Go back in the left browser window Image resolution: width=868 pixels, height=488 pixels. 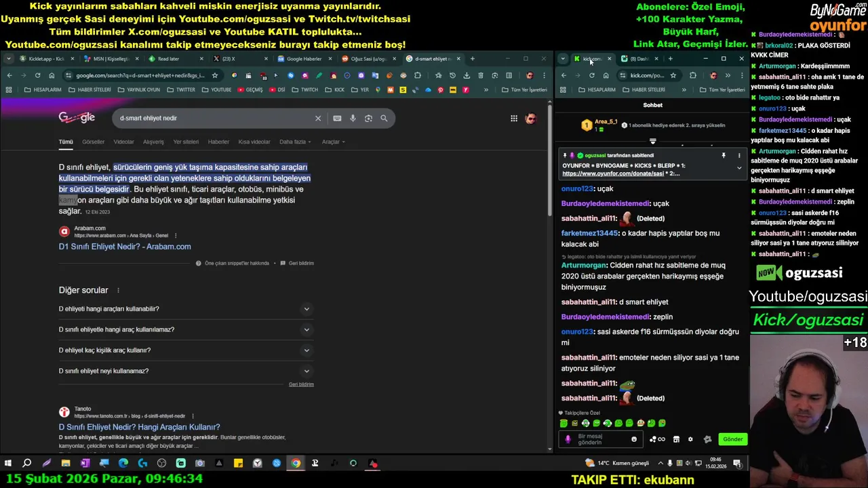9,75
